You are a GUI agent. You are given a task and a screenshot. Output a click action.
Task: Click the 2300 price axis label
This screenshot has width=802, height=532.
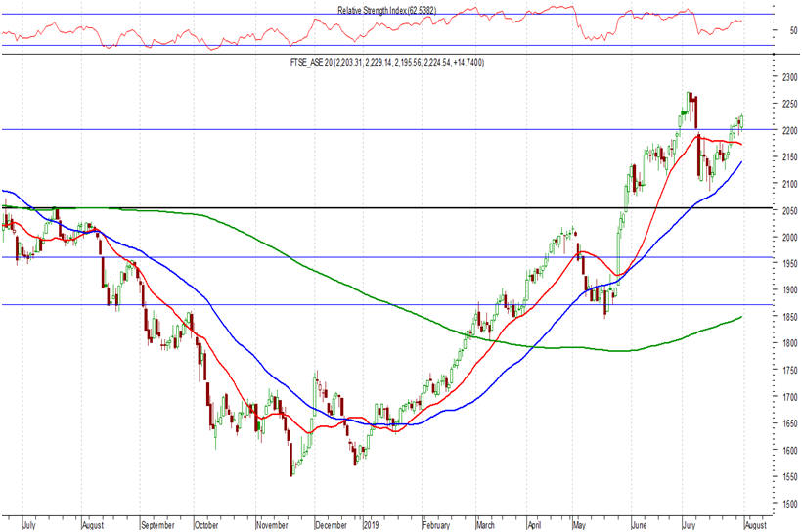pyautogui.click(x=789, y=77)
